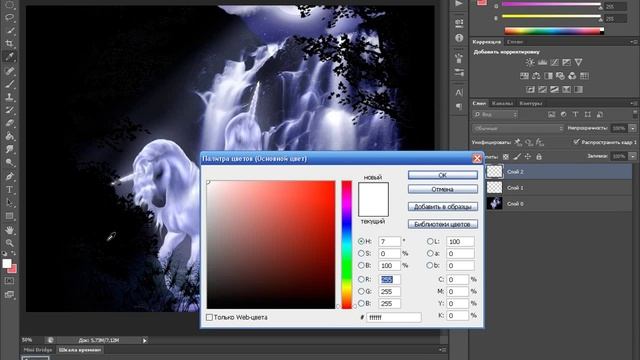640x360 pixels.
Task: Click the foreground color swatch in toolbar
Action: click(x=7, y=264)
